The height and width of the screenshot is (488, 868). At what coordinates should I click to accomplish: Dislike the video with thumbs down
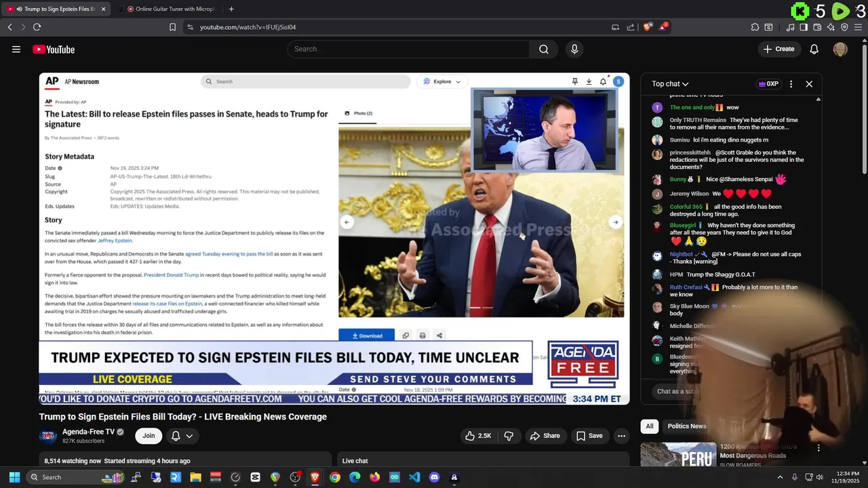pos(509,436)
